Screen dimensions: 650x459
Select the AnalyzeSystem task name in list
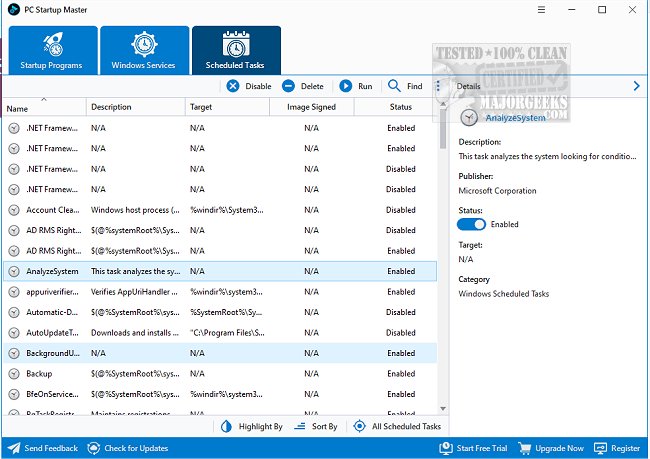click(52, 271)
